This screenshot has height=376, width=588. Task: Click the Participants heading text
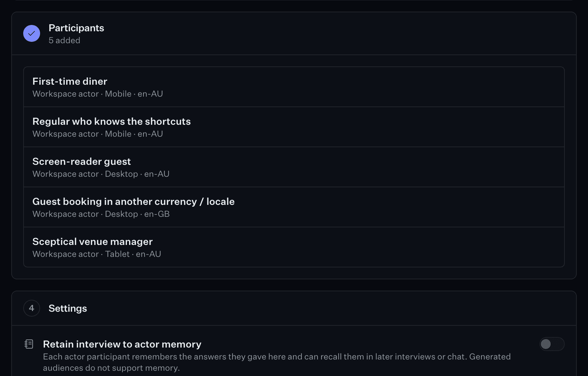(x=76, y=28)
